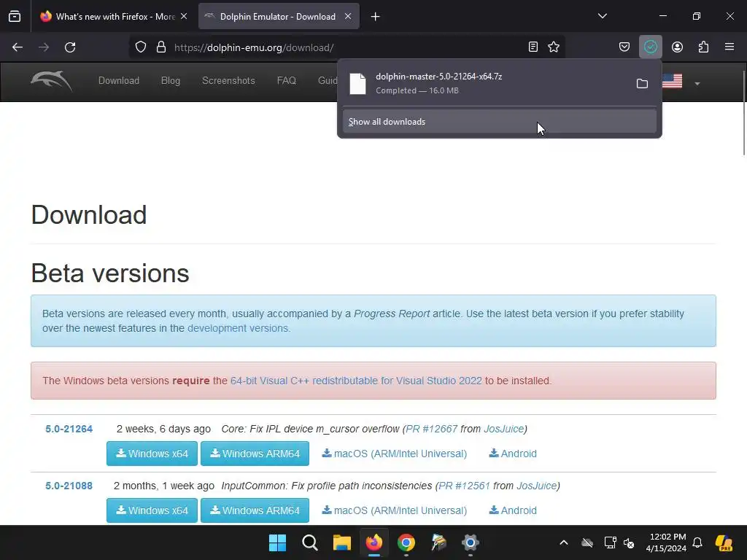Open the Screenshots nav item
This screenshot has height=560, width=747.
coord(228,80)
